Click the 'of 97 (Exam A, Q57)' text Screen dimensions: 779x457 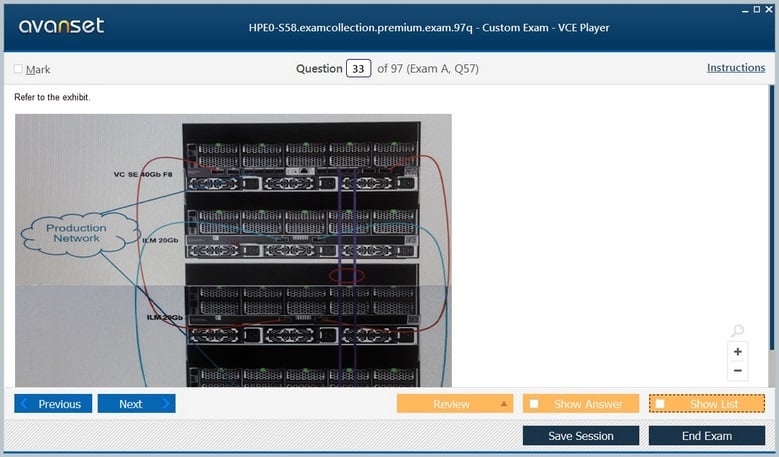coord(428,69)
